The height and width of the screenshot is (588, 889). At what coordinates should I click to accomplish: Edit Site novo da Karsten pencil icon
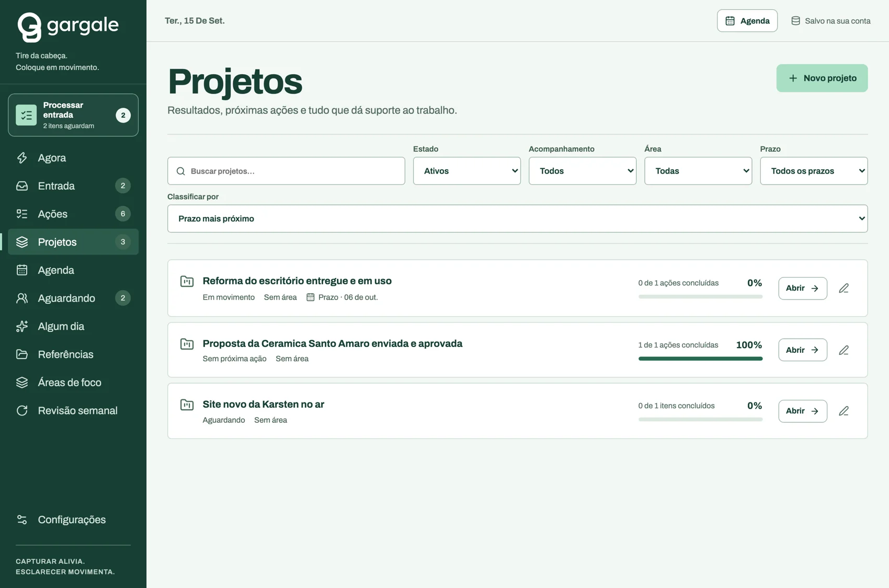[x=844, y=411]
